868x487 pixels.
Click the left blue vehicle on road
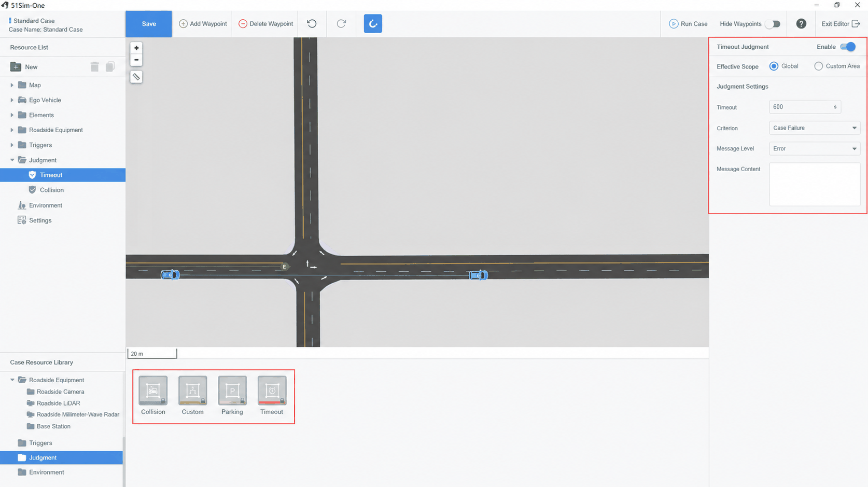pos(170,274)
